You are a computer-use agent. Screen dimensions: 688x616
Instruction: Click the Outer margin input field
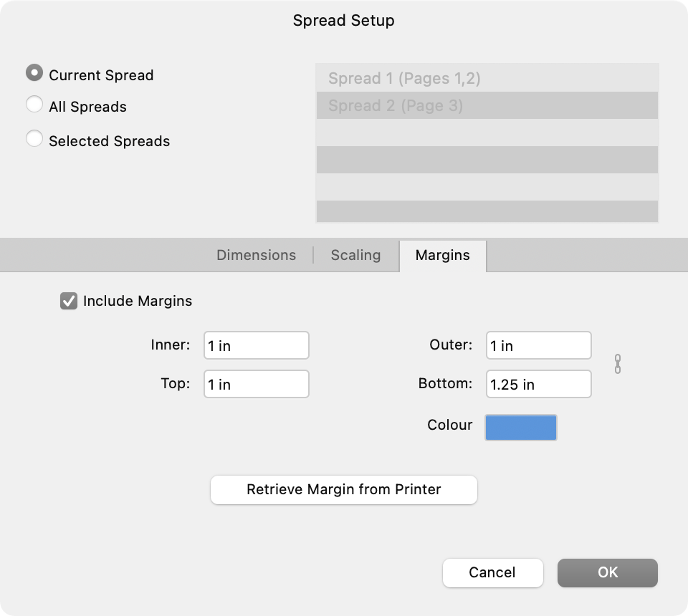click(x=538, y=345)
